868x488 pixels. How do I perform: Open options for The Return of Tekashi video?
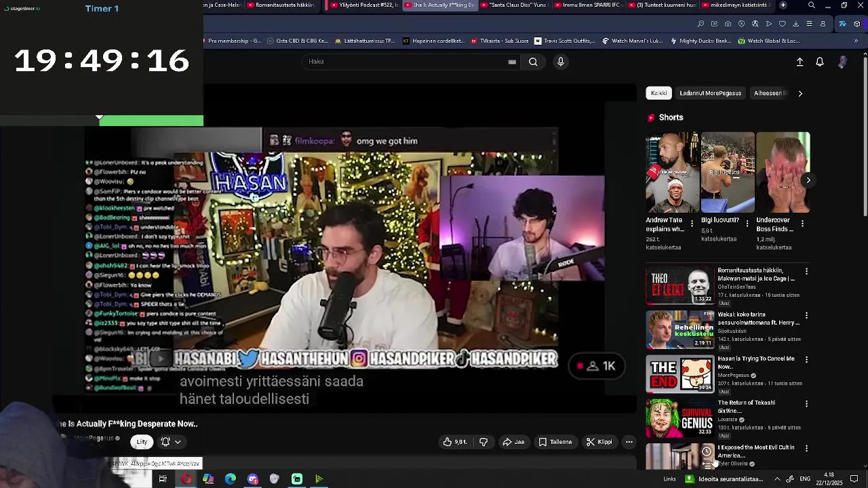coord(806,404)
